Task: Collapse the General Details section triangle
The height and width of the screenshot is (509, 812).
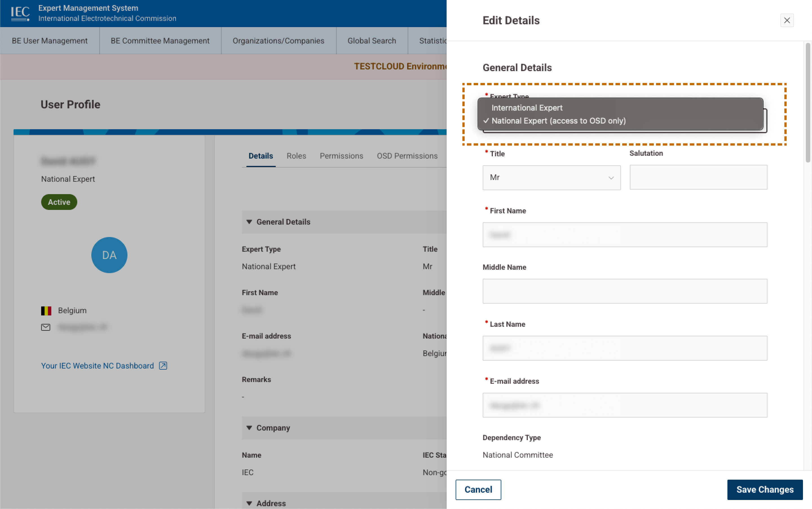Action: (x=249, y=222)
